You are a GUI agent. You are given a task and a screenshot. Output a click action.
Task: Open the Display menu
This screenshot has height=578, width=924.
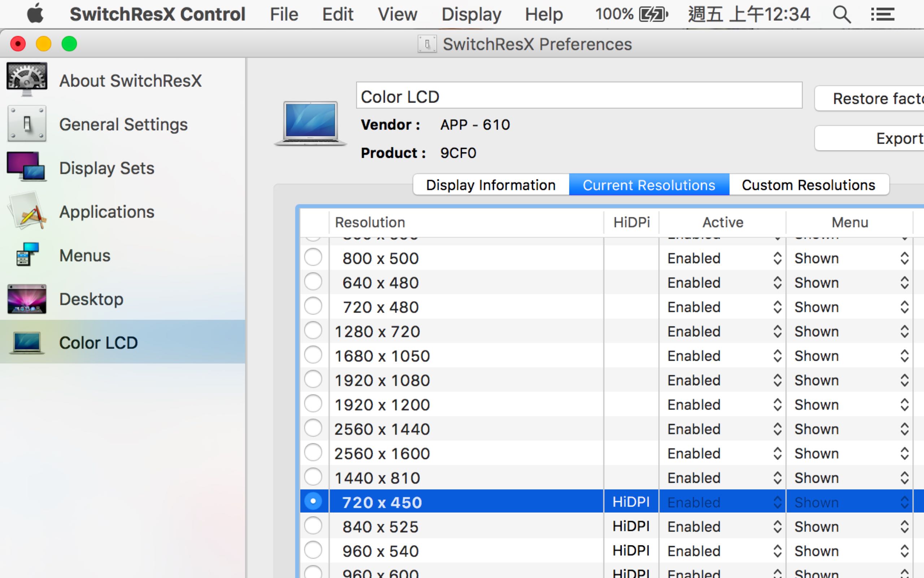click(471, 14)
